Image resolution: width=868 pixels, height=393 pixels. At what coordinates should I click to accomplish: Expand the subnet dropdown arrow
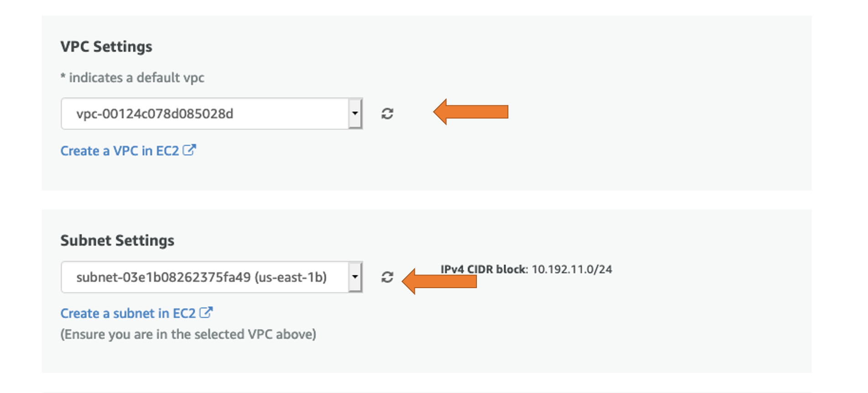pos(355,277)
